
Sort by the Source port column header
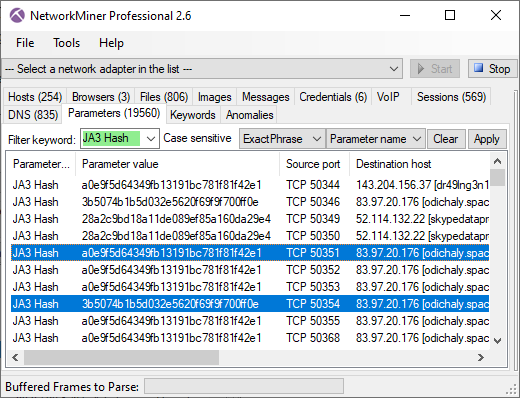(314, 164)
